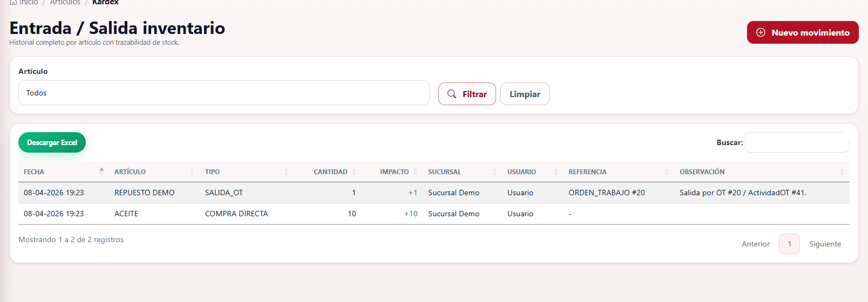Sort by Usuario column sort icon

click(x=556, y=171)
